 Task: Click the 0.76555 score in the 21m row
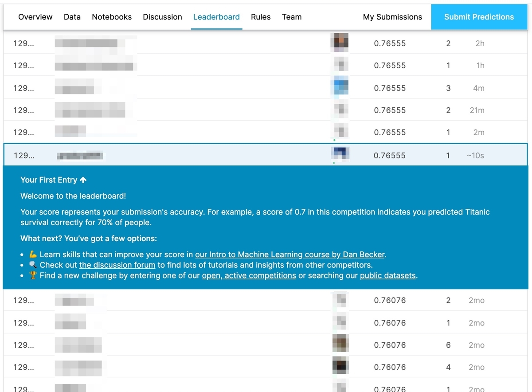click(390, 110)
